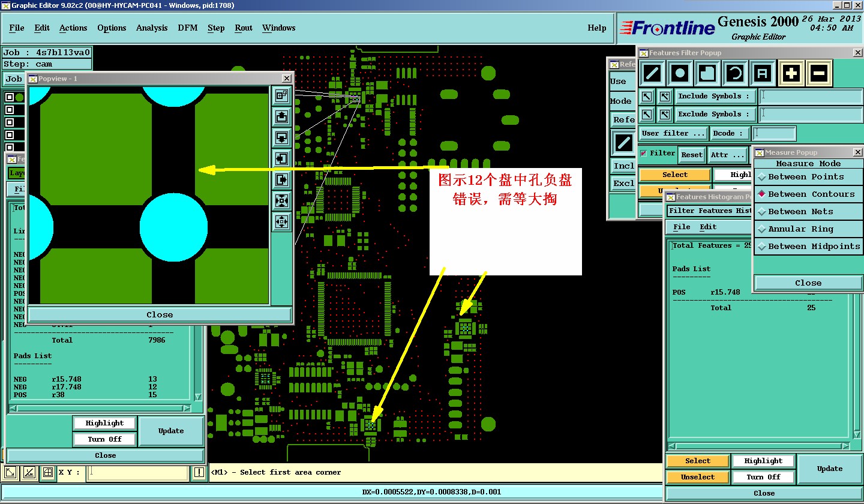Open the User filter dialog button
The height and width of the screenshot is (504, 864).
673,133
